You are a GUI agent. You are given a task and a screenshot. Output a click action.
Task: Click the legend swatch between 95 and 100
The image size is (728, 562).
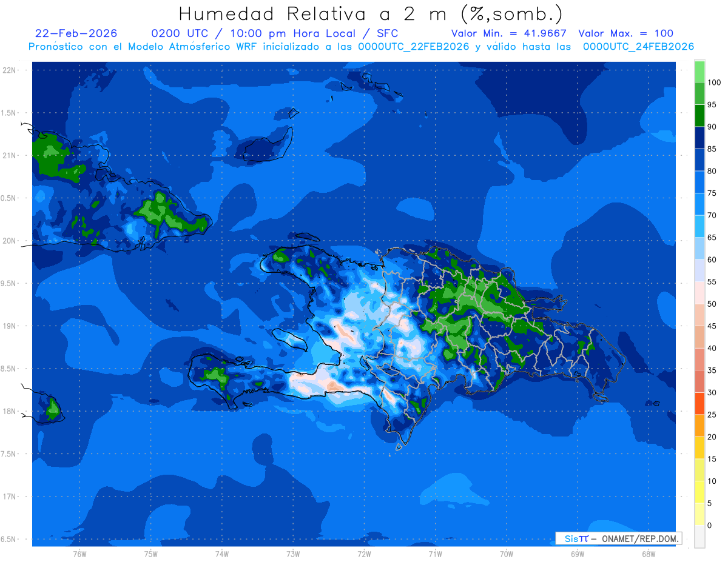[x=699, y=93]
